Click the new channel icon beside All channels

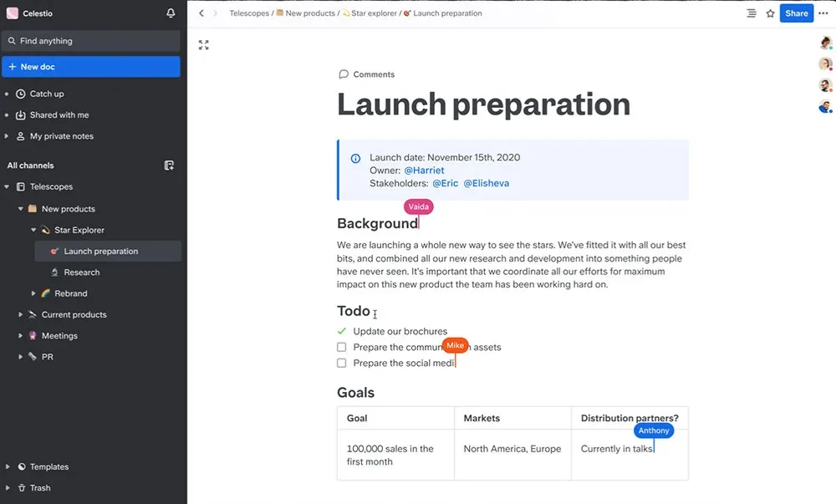click(169, 165)
